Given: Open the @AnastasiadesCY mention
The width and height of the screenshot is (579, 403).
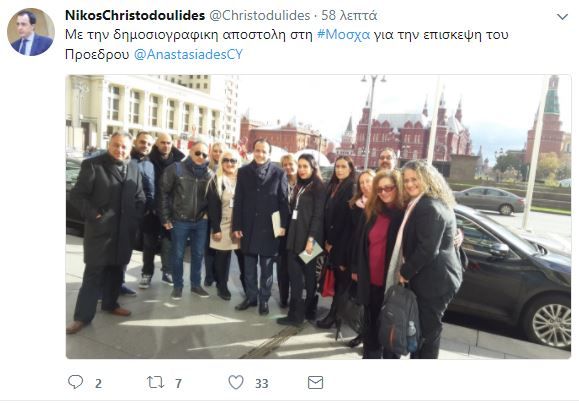Looking at the screenshot, I should [x=188, y=55].
